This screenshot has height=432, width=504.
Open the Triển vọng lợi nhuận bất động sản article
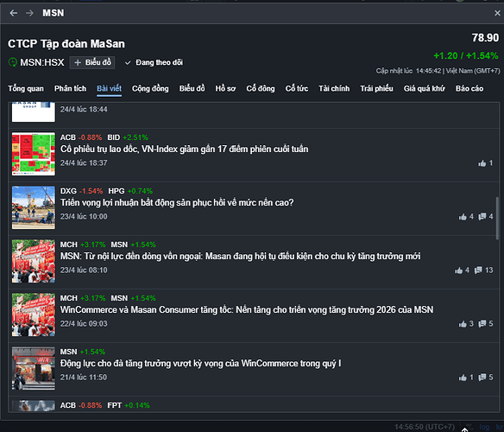(x=177, y=202)
